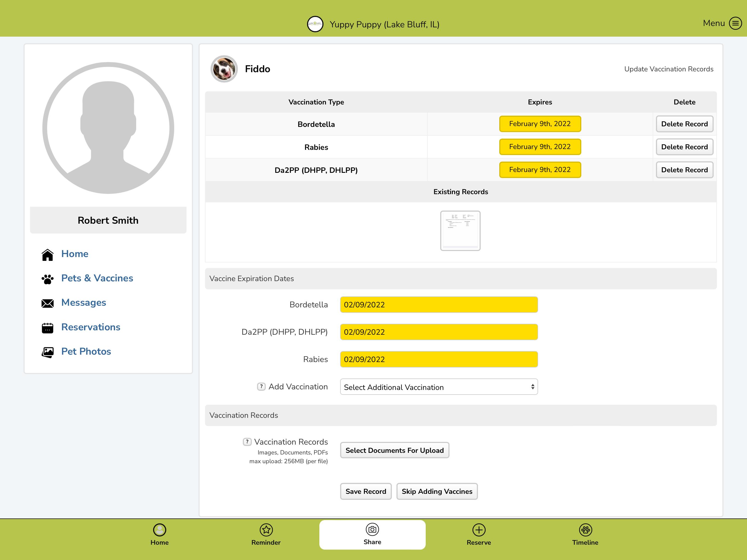This screenshot has height=560, width=747.
Task: Save the vaccination record
Action: [x=366, y=491]
